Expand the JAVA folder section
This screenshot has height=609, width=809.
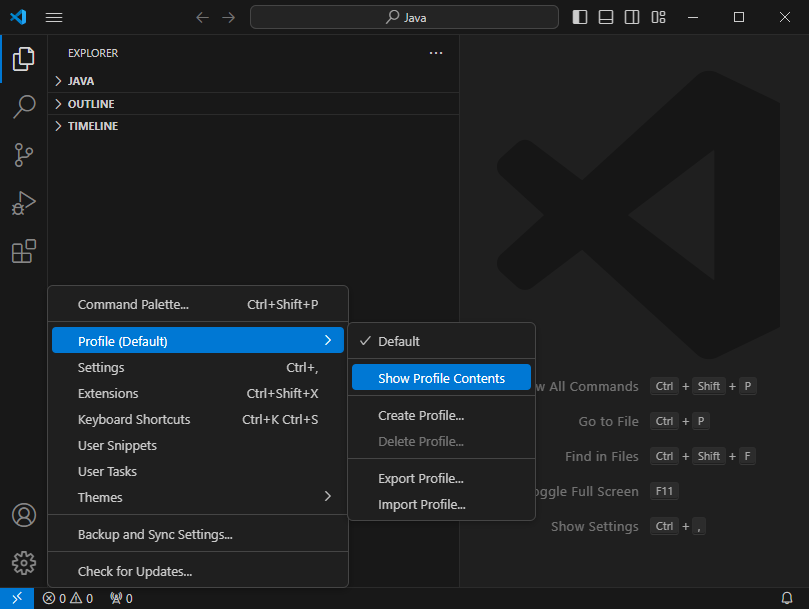click(253, 81)
